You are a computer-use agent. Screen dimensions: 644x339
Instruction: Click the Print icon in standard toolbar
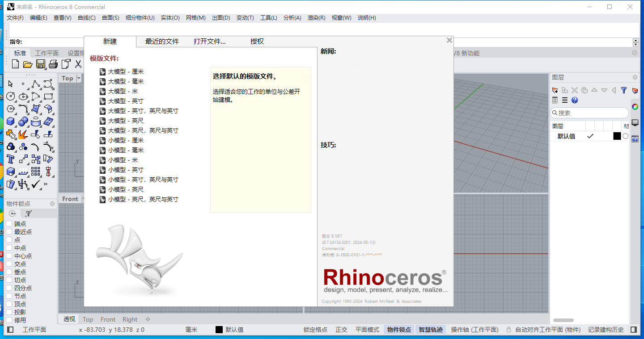[53, 64]
